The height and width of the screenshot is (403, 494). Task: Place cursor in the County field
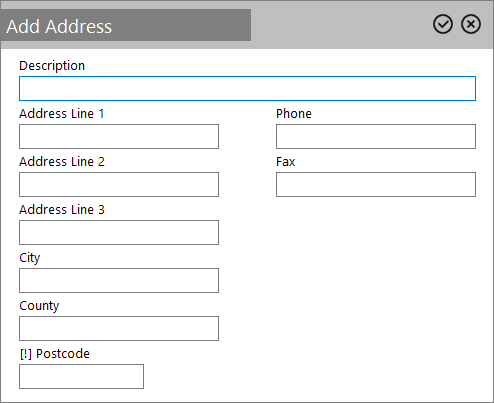coord(119,329)
